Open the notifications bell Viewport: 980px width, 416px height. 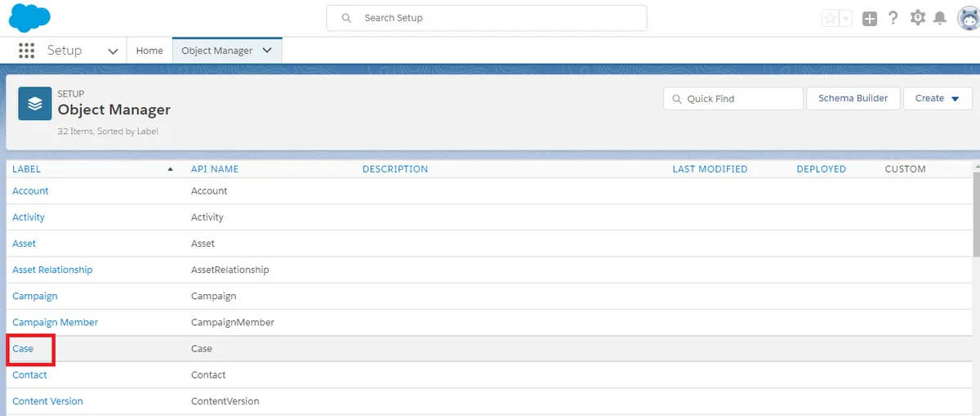tap(940, 18)
